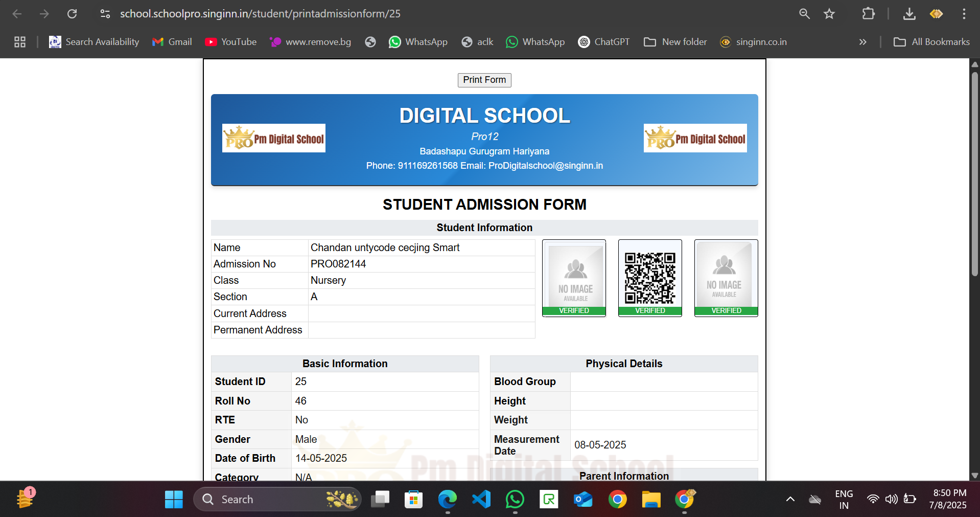980x517 pixels.
Task: Open the browser zoom indicator
Action: (x=805, y=14)
